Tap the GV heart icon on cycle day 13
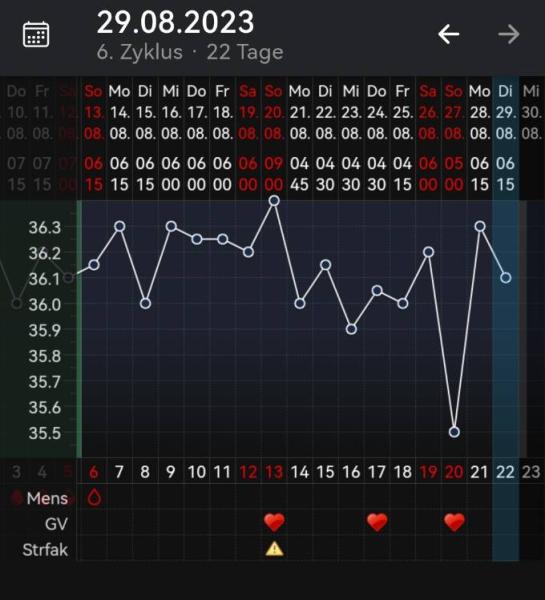The width and height of the screenshot is (545, 600). pos(274,523)
